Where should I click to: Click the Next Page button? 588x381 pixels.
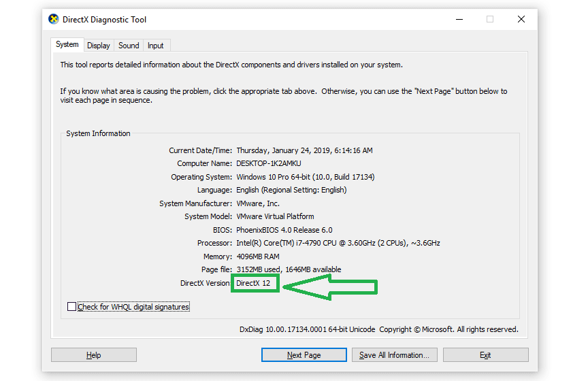[x=304, y=354]
